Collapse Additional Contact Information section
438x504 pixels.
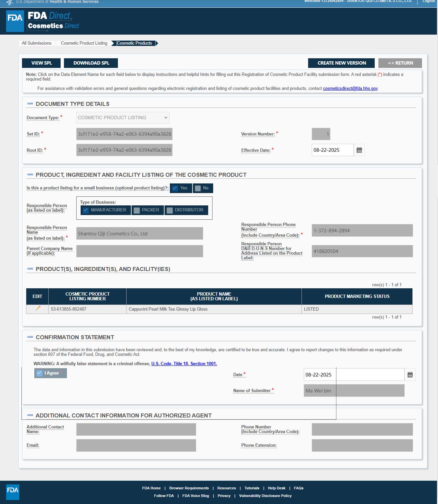tap(30, 415)
